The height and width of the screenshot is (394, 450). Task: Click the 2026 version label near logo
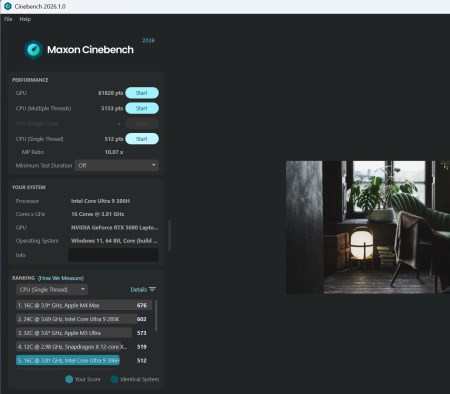(x=148, y=40)
